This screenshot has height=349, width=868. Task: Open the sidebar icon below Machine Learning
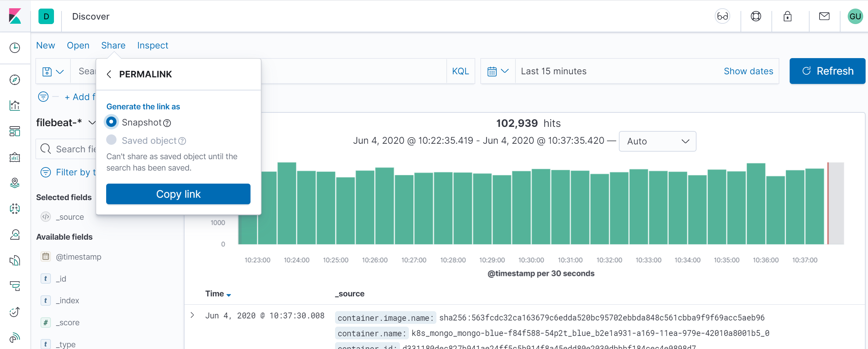15,235
